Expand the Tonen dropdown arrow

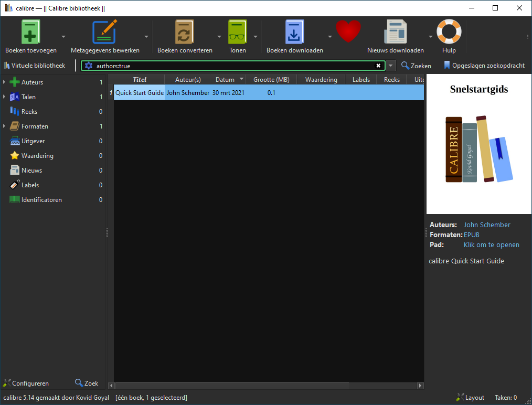(255, 36)
